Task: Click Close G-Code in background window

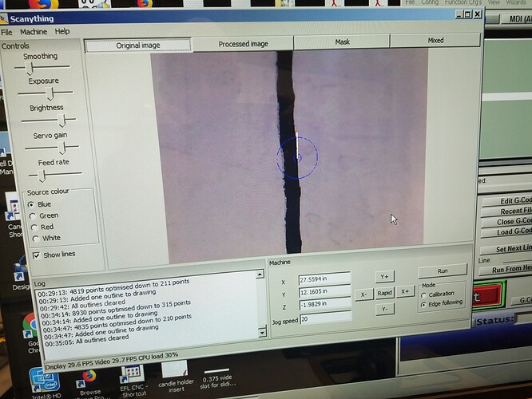Action: click(506, 222)
